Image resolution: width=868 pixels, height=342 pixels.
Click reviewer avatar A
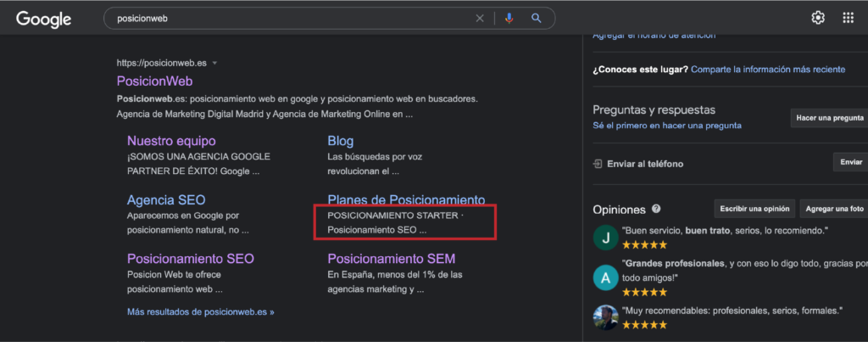[x=605, y=278]
